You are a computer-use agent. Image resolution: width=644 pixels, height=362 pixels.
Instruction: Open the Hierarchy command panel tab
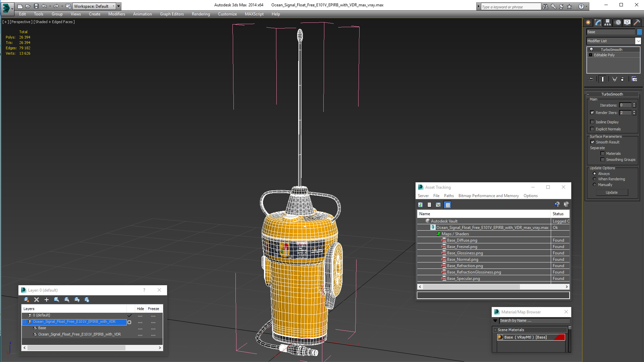(x=608, y=22)
